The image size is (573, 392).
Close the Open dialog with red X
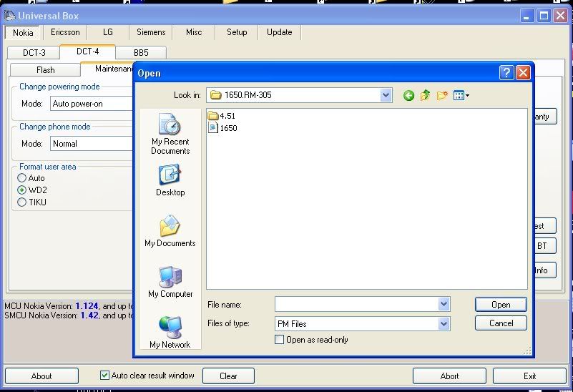(524, 73)
